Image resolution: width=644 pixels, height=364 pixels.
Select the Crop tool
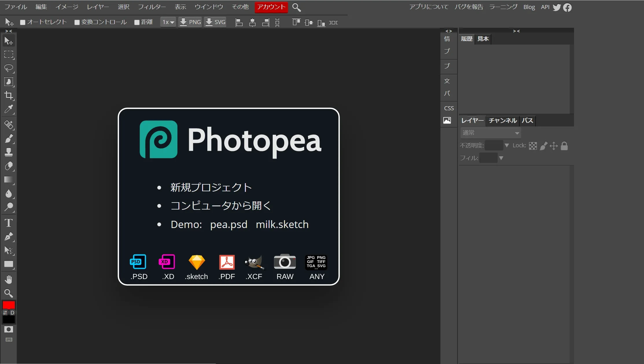pos(9,95)
